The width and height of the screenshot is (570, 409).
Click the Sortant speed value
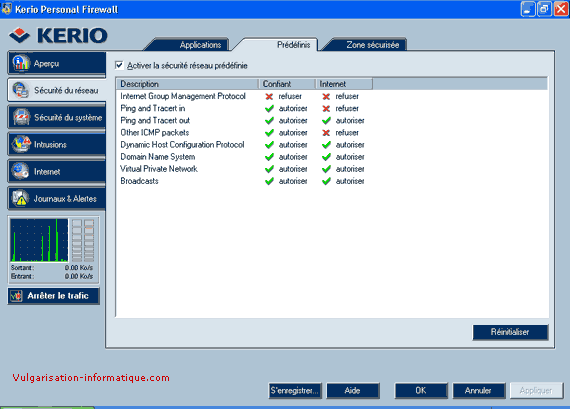pos(79,268)
